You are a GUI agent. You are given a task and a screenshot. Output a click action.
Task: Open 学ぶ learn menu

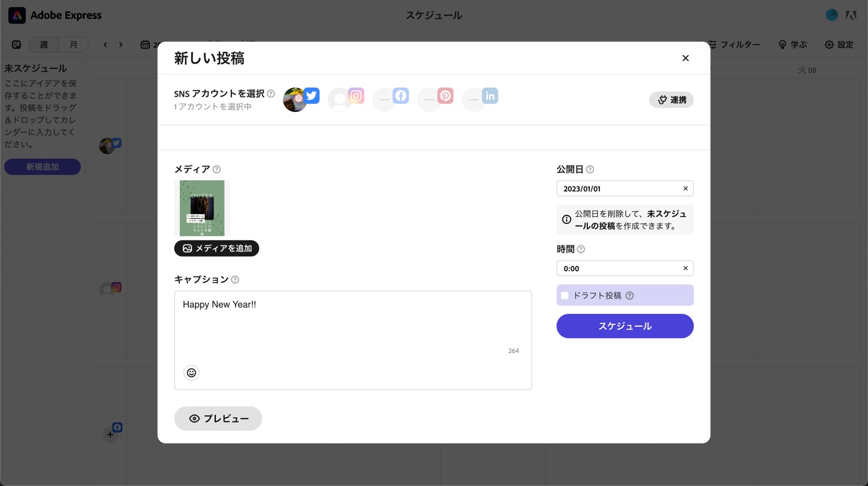pos(793,45)
